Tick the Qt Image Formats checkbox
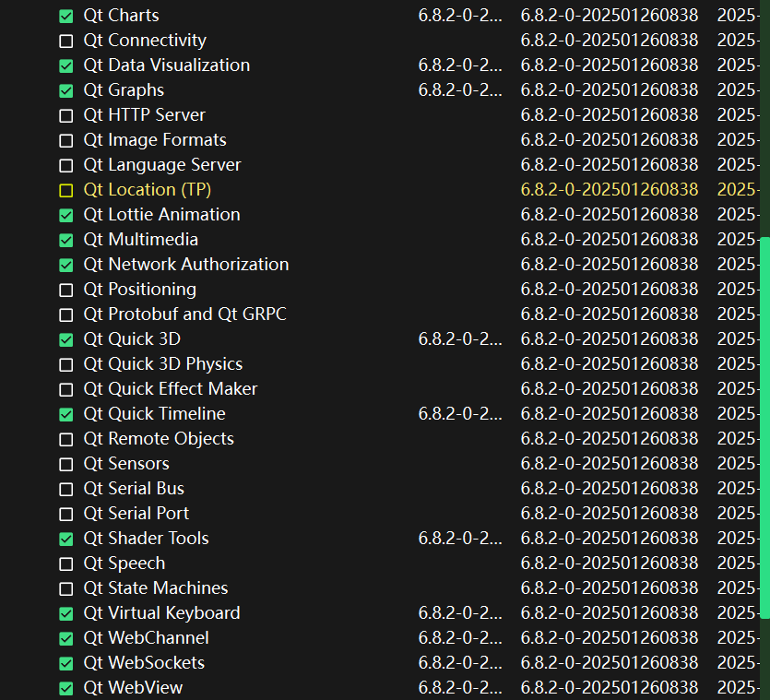This screenshot has height=700, width=770. 65,141
